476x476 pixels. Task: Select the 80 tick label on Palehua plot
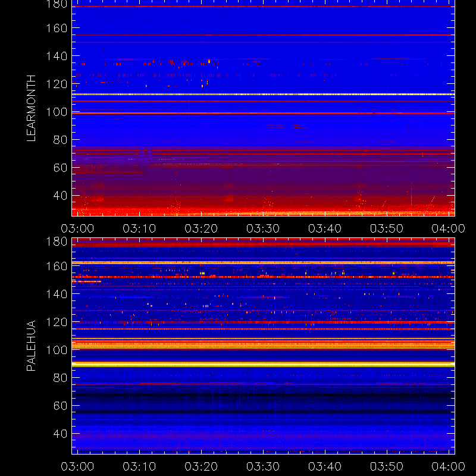coord(61,378)
